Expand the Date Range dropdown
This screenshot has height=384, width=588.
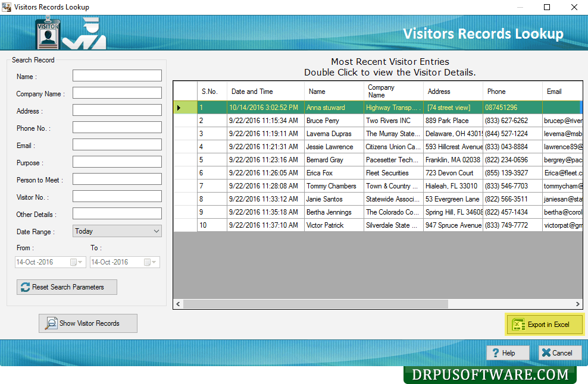156,231
